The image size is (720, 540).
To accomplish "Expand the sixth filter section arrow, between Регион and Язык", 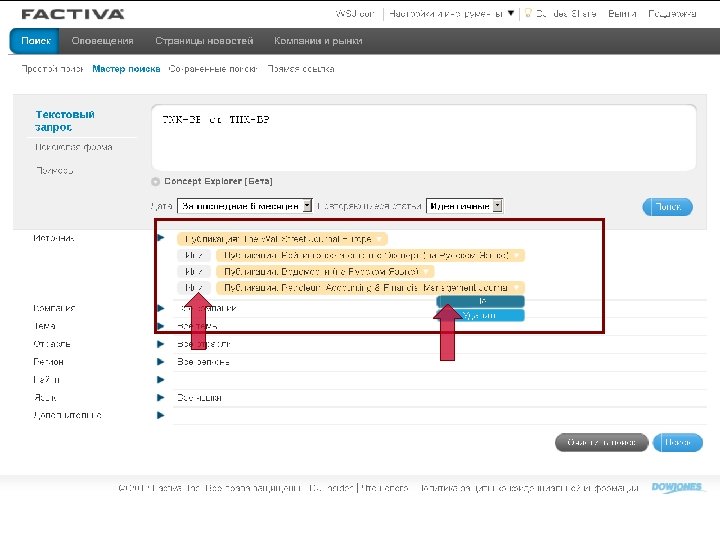I will pos(161,380).
